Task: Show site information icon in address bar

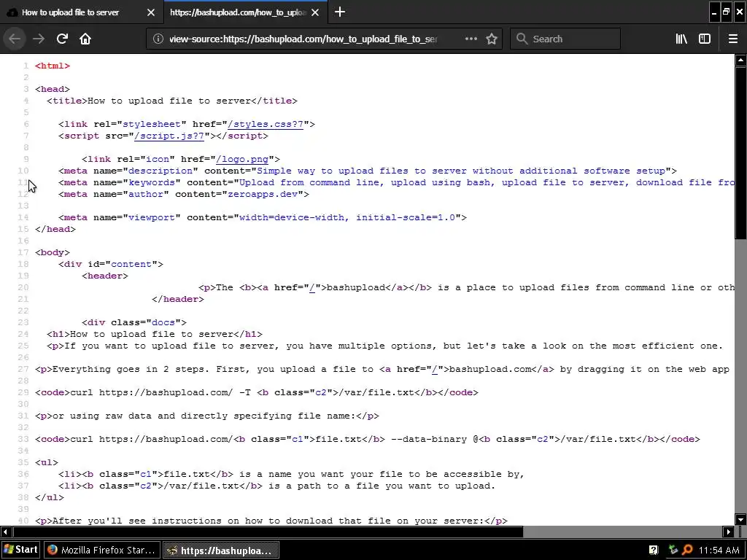Action: coord(158,39)
